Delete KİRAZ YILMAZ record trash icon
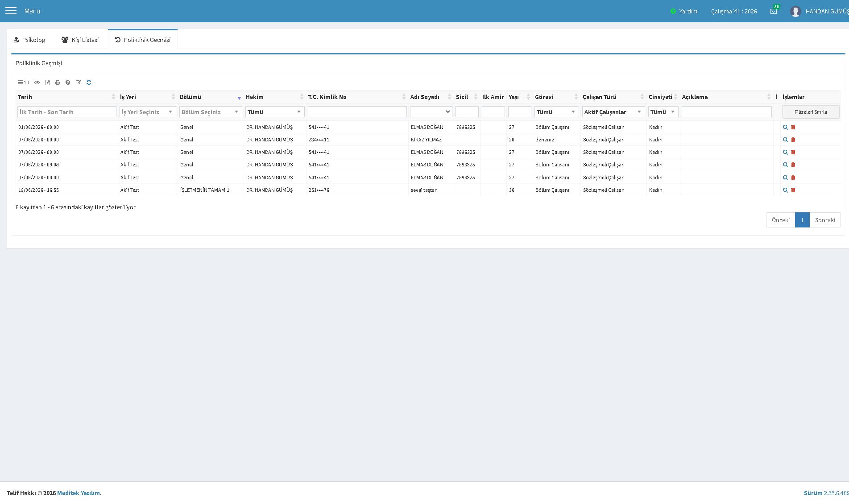The height and width of the screenshot is (504, 849). click(793, 140)
